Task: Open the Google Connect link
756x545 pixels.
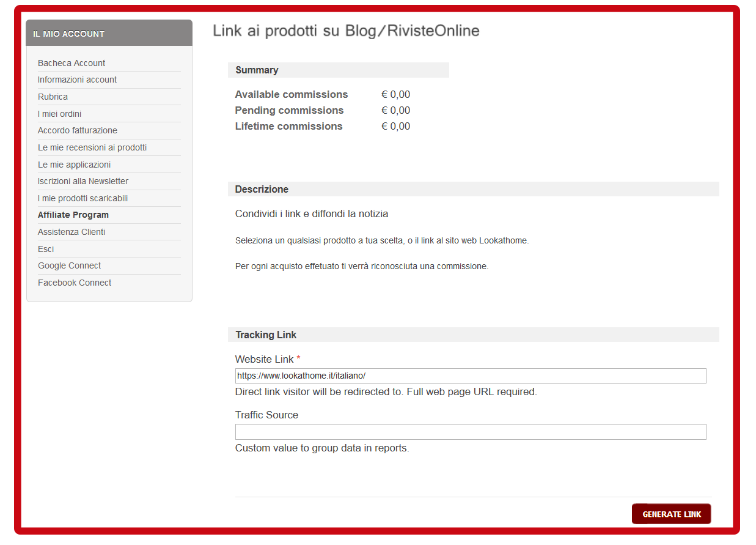Action: coord(69,265)
